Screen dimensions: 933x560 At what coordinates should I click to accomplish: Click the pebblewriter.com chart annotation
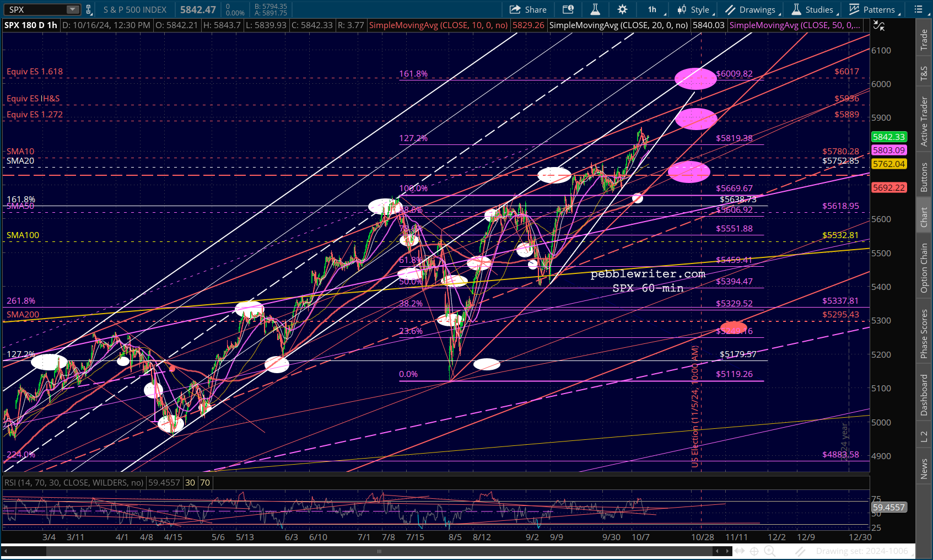(x=648, y=274)
